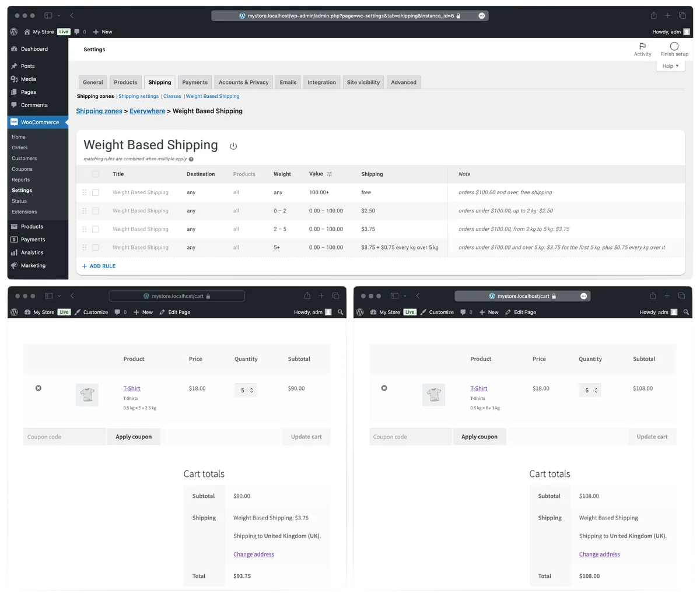The height and width of the screenshot is (597, 700).
Task: Open Posts from the sidebar
Action: click(x=27, y=66)
